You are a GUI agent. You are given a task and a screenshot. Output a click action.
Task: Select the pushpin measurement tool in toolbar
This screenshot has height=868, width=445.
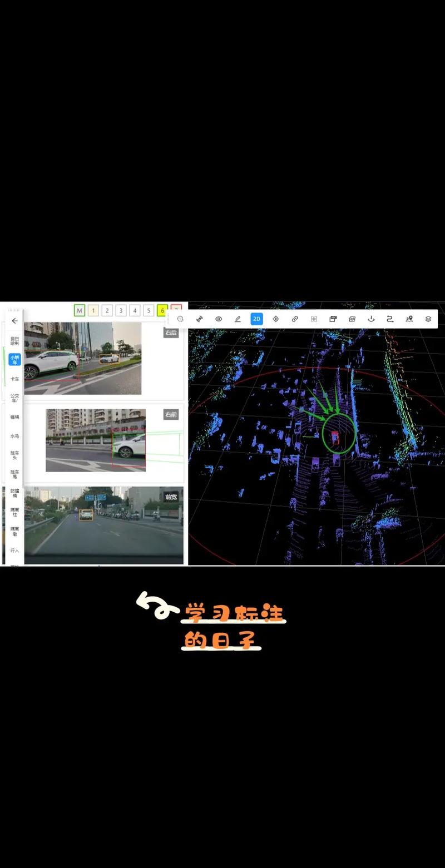(x=199, y=319)
